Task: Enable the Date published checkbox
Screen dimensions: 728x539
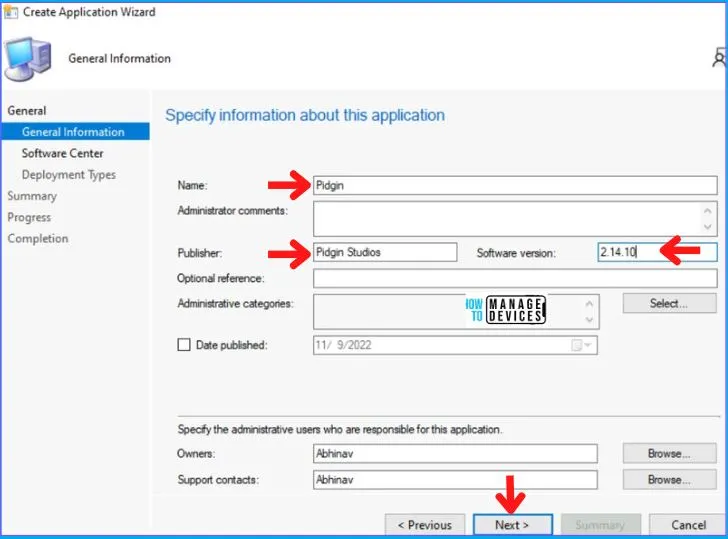Action: pos(184,344)
